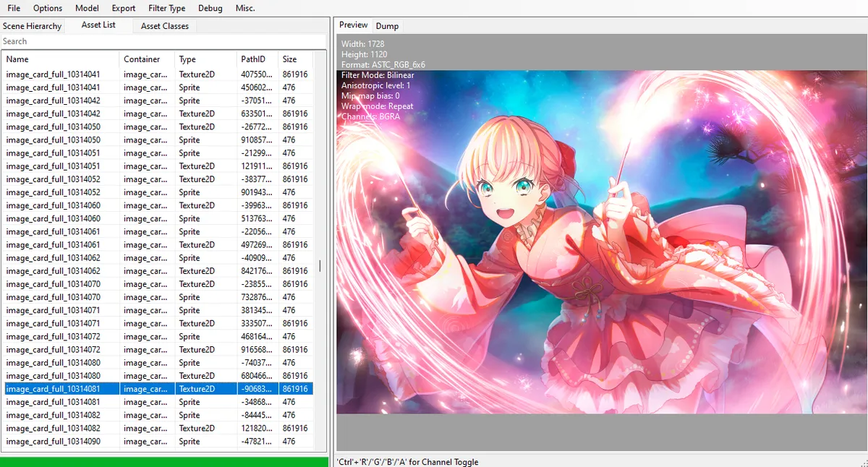868x467 pixels.
Task: Open the Export menu
Action: click(124, 8)
